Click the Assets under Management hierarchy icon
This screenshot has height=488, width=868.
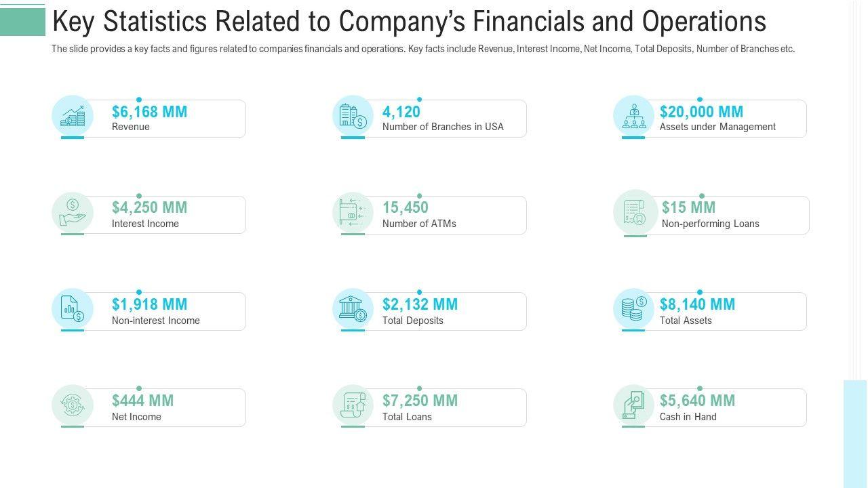633,116
